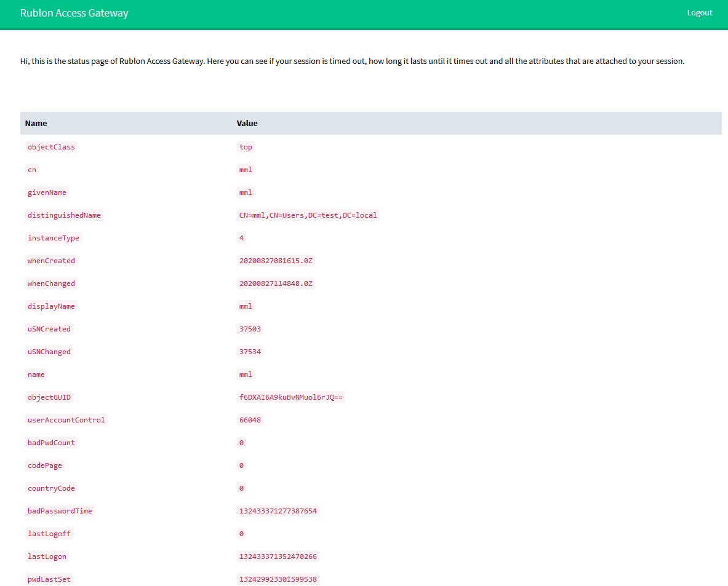This screenshot has height=586, width=728.
Task: Click the uSNChanged value 37534
Action: [250, 352]
